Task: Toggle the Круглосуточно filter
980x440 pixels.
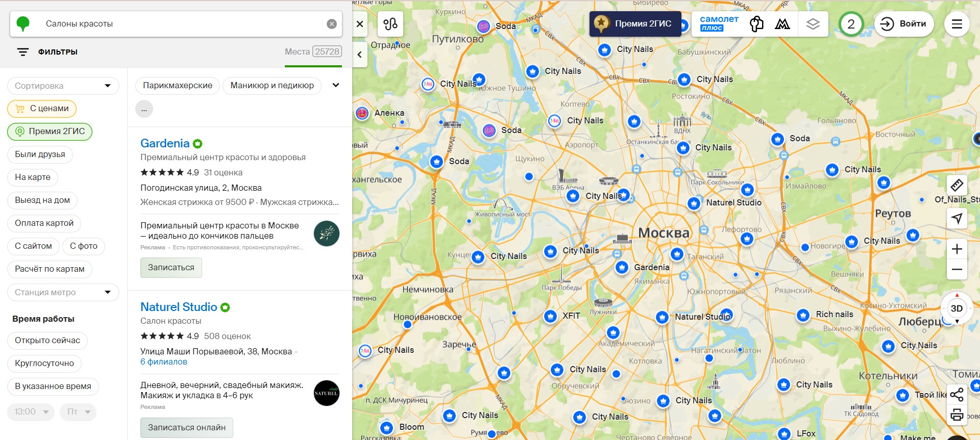Action: [44, 364]
